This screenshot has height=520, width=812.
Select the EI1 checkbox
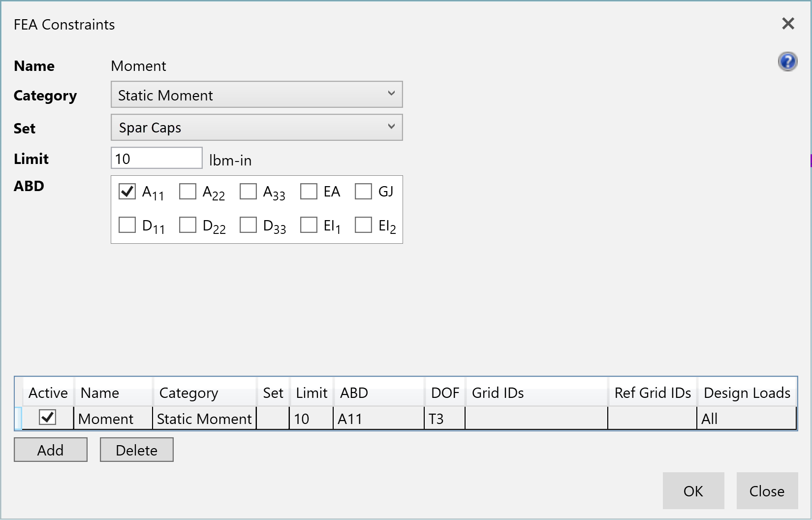click(x=309, y=225)
